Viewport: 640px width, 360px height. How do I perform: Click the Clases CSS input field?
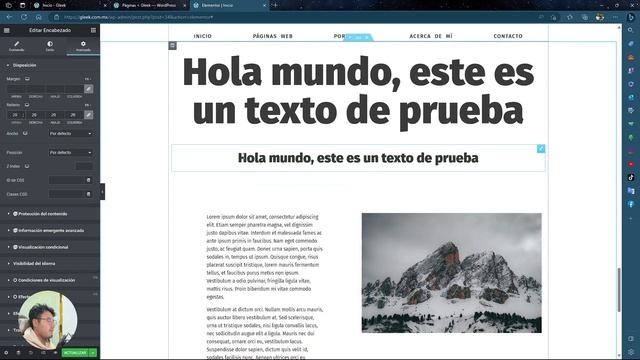coord(67,194)
